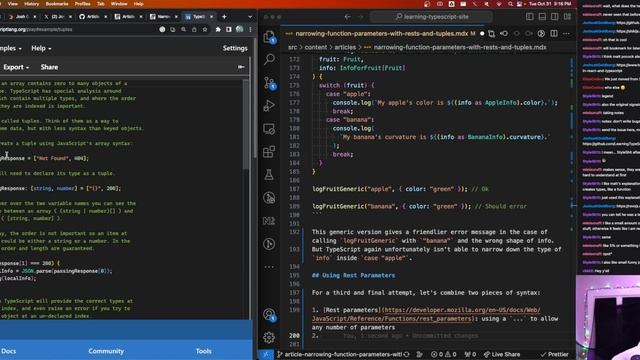Viewport: 640px width, 360px height.
Task: Click the Rest parameters MDN link in editor
Action: 427,314
